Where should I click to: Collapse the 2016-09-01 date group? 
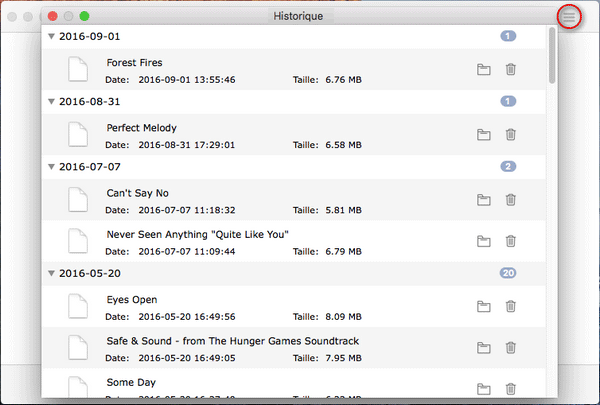[51, 36]
